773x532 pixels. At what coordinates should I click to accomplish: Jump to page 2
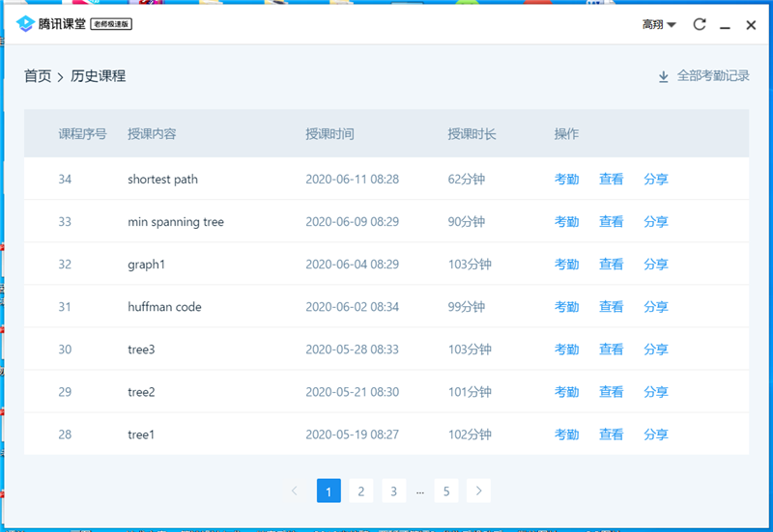click(x=360, y=491)
